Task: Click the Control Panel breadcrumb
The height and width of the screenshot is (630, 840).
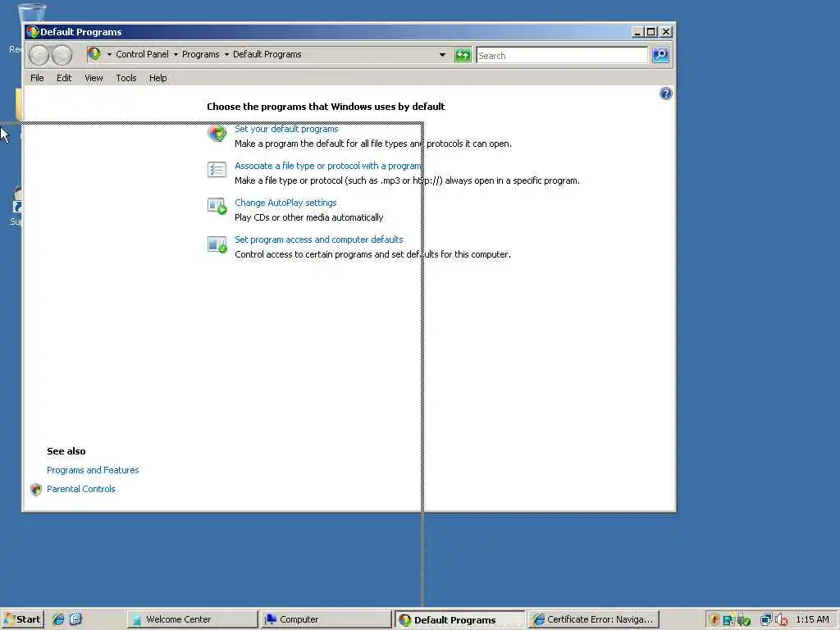Action: [142, 55]
